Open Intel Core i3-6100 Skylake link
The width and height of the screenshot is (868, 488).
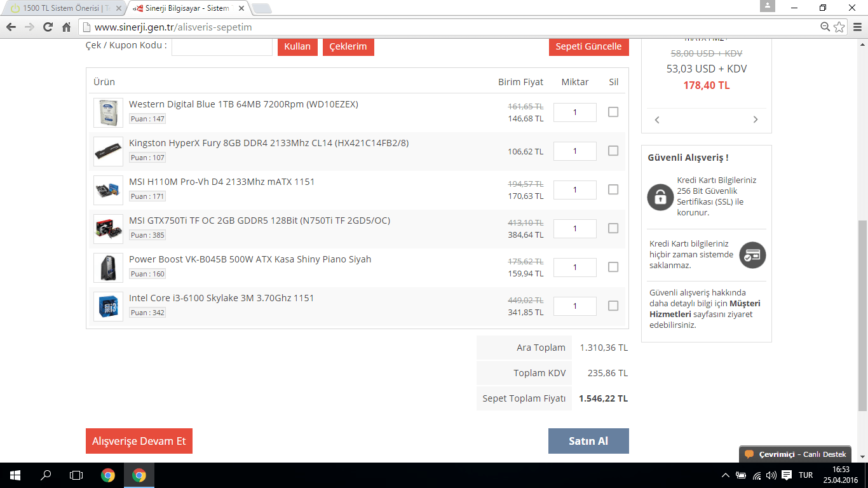click(x=221, y=298)
